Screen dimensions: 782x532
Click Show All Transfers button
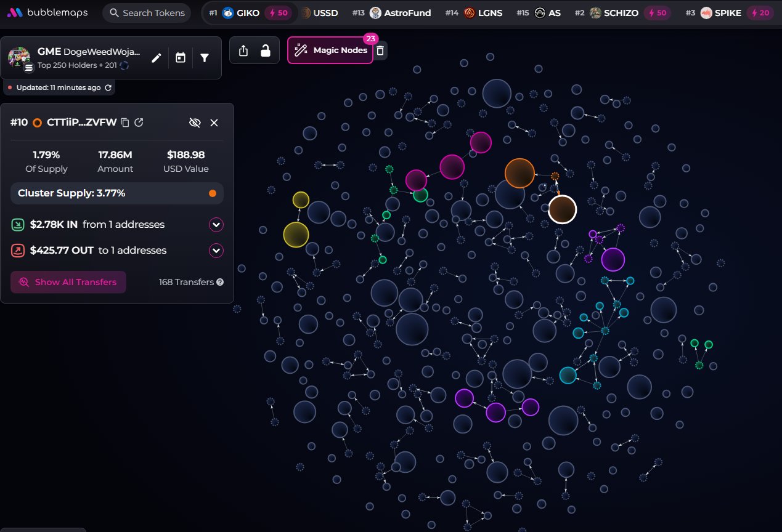coord(68,282)
